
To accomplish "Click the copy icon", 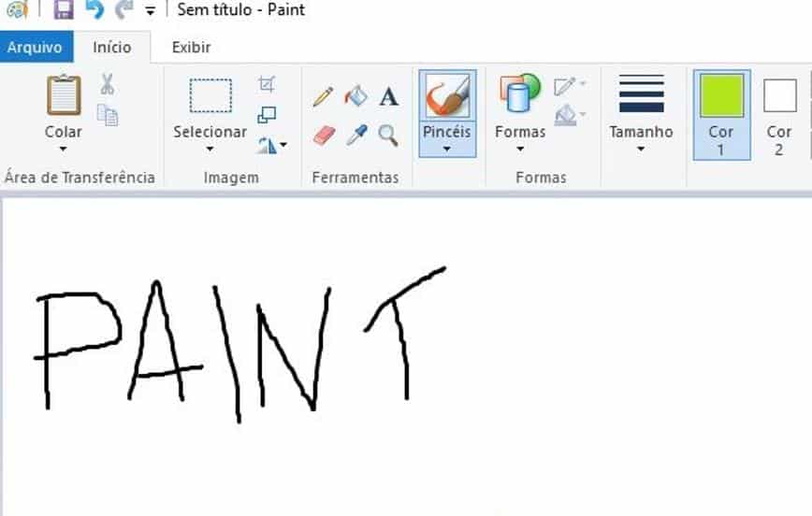I will [108, 115].
